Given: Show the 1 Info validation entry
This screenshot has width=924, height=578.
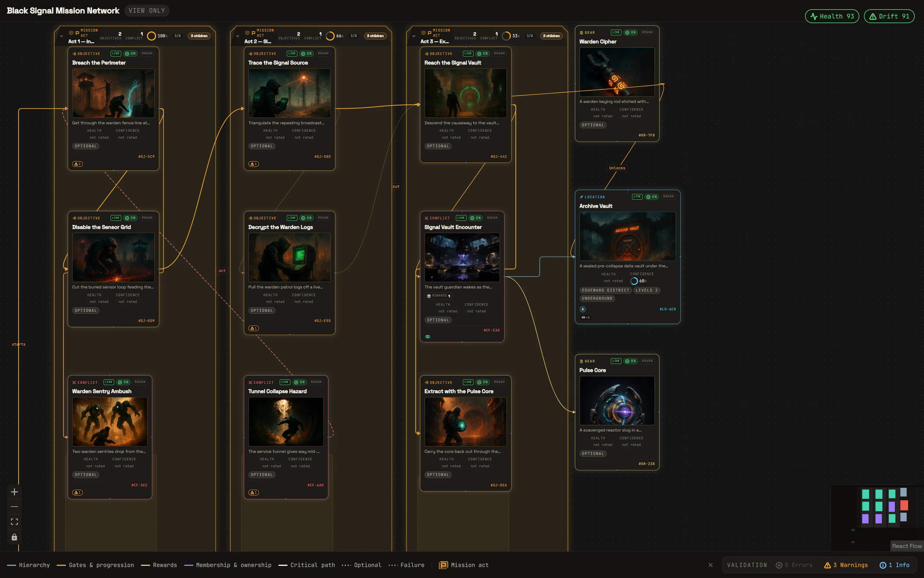Looking at the screenshot, I should [x=894, y=565].
